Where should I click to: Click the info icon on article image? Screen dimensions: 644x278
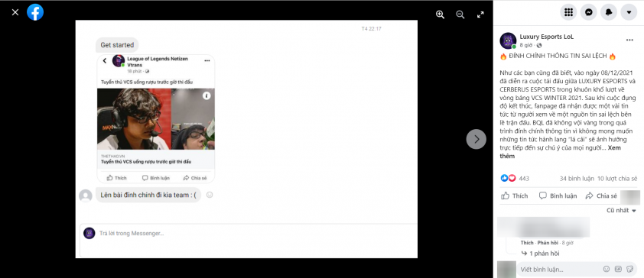(x=207, y=95)
